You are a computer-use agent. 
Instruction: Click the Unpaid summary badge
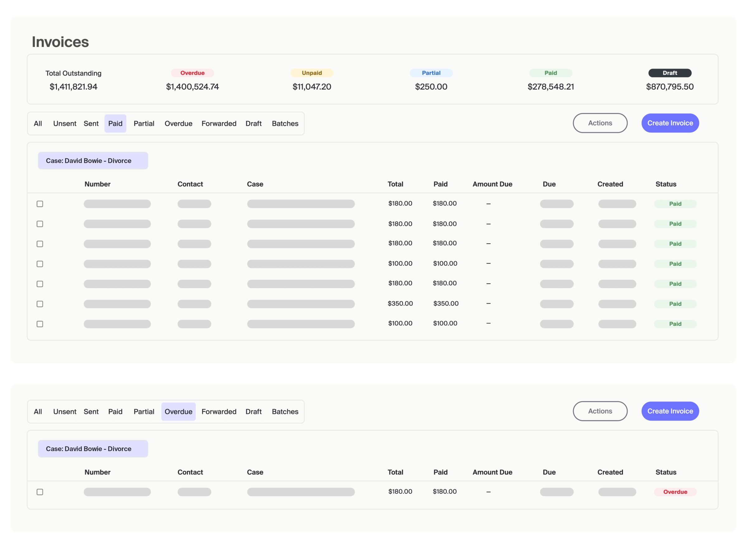click(x=312, y=73)
